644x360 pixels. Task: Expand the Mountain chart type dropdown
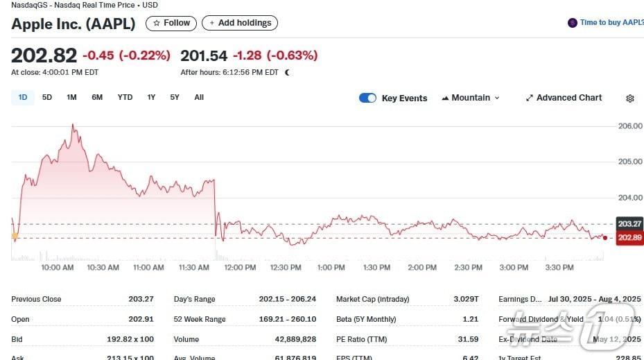(471, 98)
